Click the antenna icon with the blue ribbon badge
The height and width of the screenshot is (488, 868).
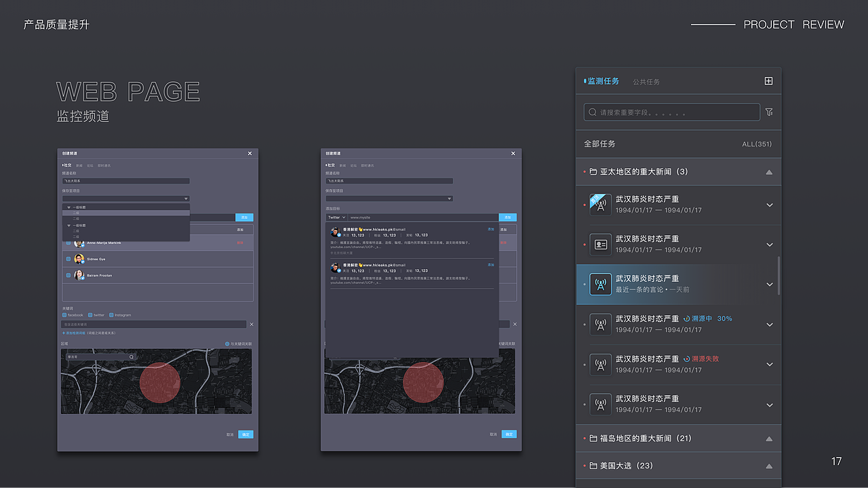600,205
